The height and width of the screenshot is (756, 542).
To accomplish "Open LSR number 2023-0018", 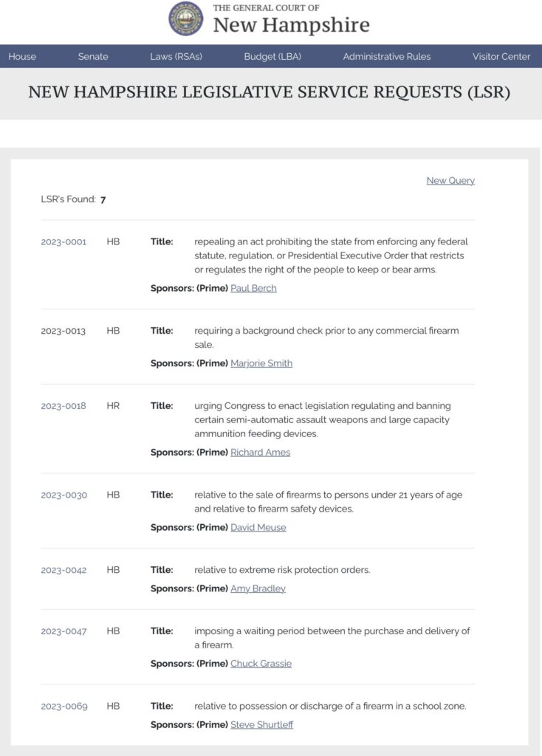I will [64, 405].
